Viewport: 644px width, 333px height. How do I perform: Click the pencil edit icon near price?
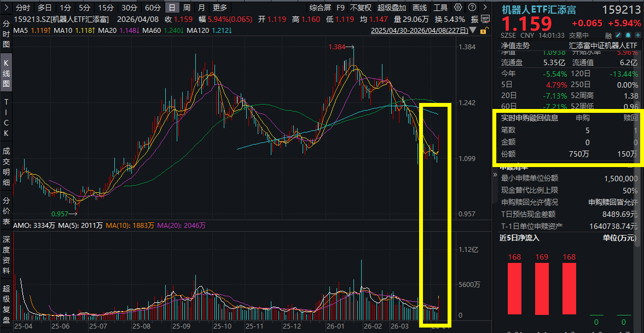(618, 35)
